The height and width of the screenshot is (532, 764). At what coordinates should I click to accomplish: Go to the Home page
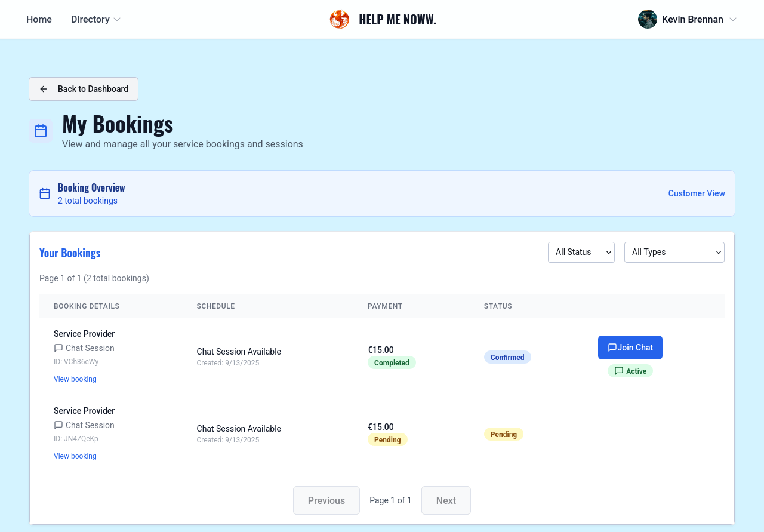click(39, 19)
